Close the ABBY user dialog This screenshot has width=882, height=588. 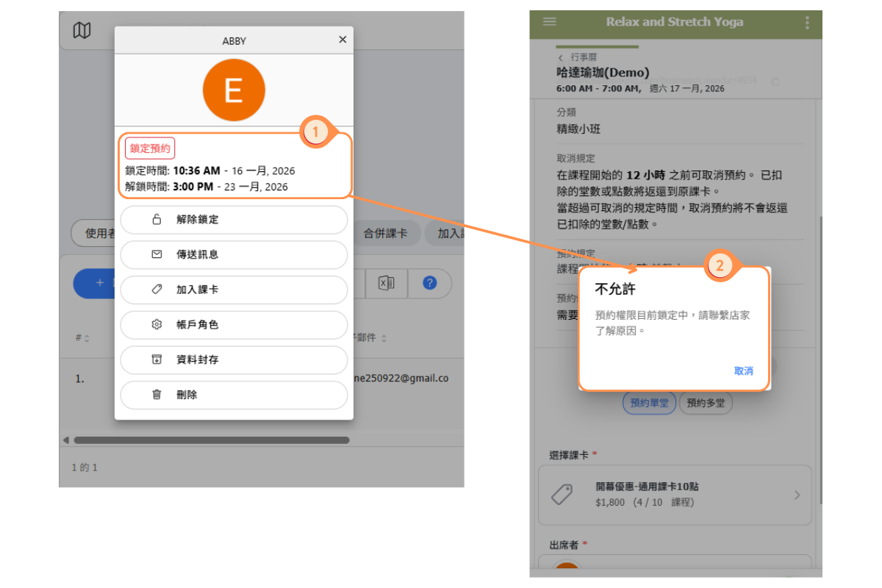[342, 40]
